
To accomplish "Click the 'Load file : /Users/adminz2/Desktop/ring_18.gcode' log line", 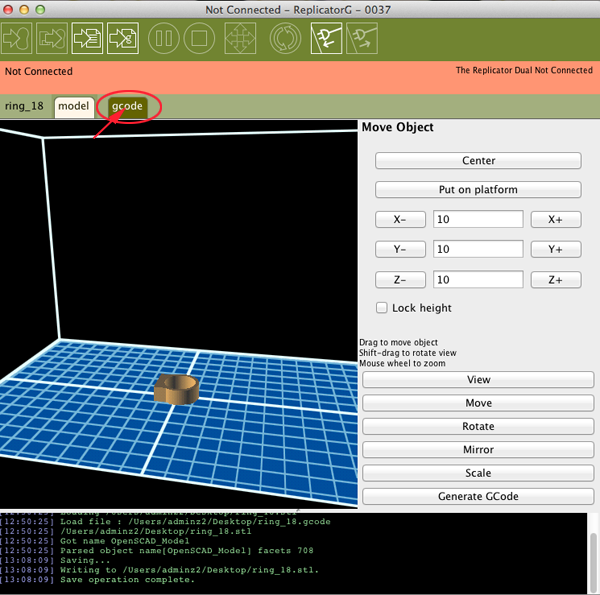I will [x=195, y=522].
